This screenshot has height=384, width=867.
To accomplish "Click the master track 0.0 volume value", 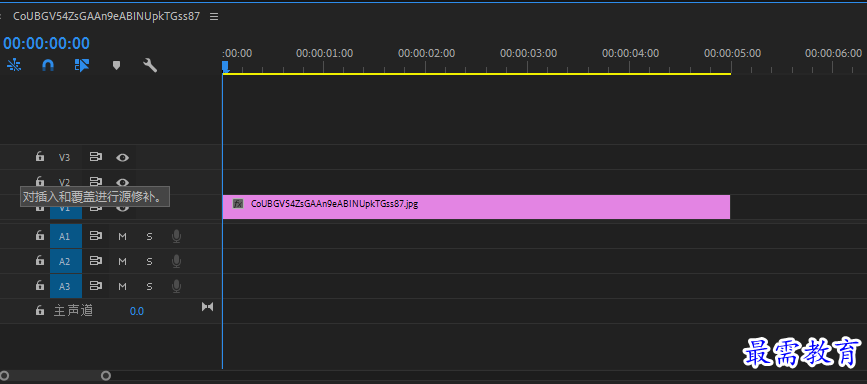I will click(x=137, y=312).
